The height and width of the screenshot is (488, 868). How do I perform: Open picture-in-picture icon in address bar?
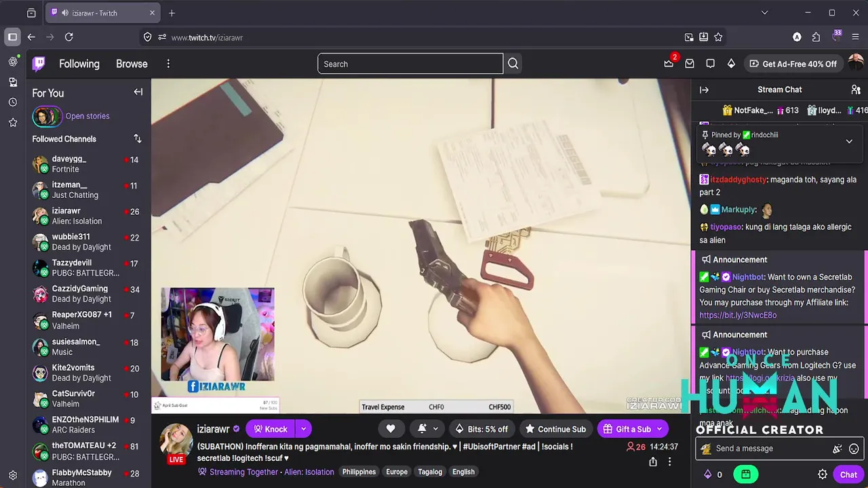pos(689,37)
